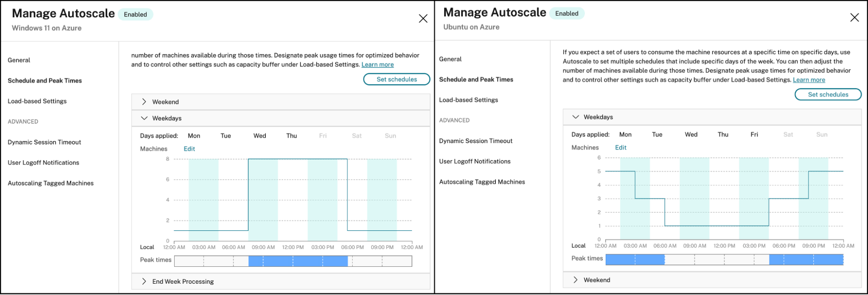
Task: Open User Logoff Notifications in Ubuntu panel
Action: [475, 161]
